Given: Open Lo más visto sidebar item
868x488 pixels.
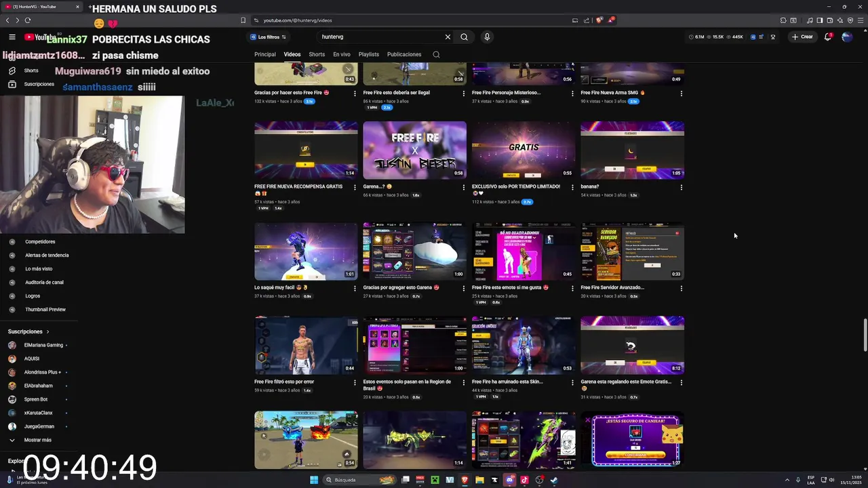Looking at the screenshot, I should (x=39, y=268).
